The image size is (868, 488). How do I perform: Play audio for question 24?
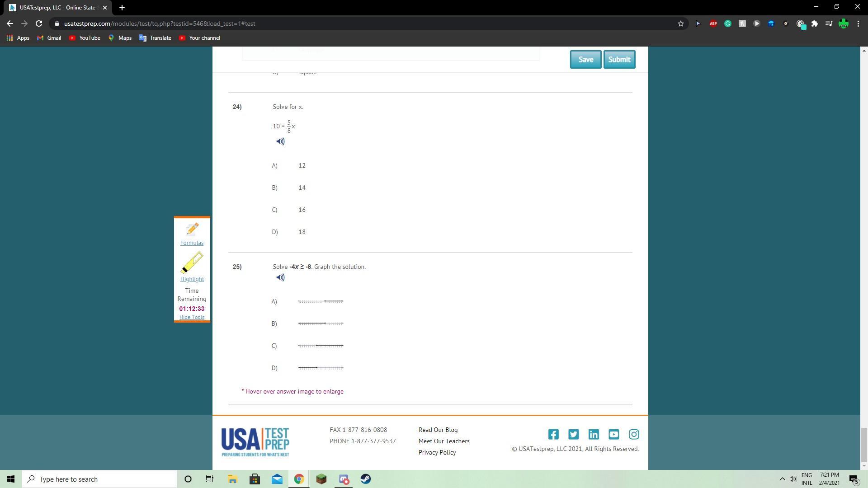click(x=280, y=142)
